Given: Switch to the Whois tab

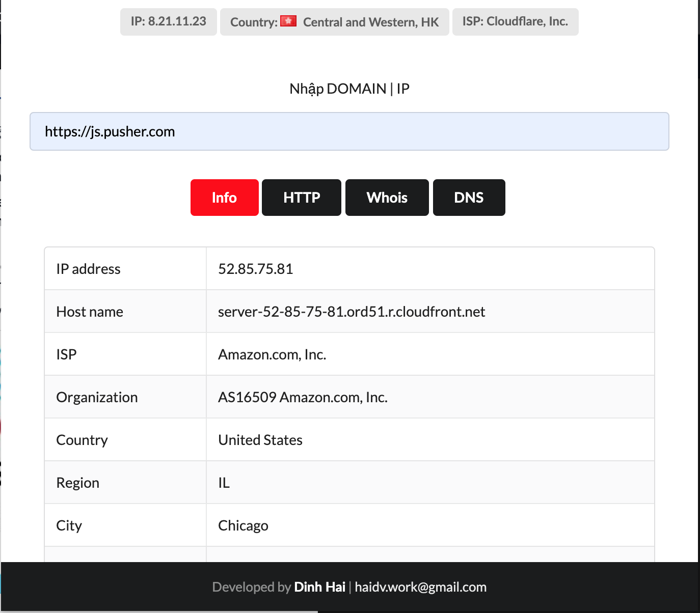Looking at the screenshot, I should pyautogui.click(x=387, y=198).
